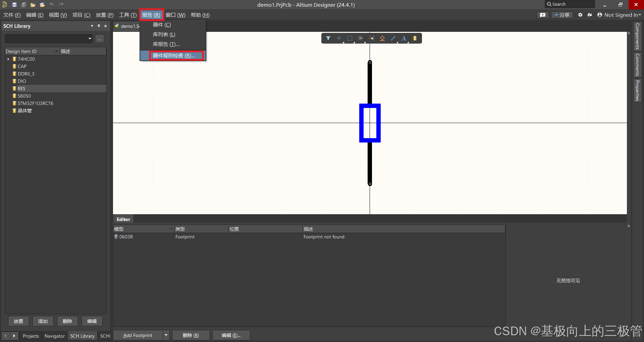Open the 放置 (P) menu
644x342 pixels.
tap(105, 15)
